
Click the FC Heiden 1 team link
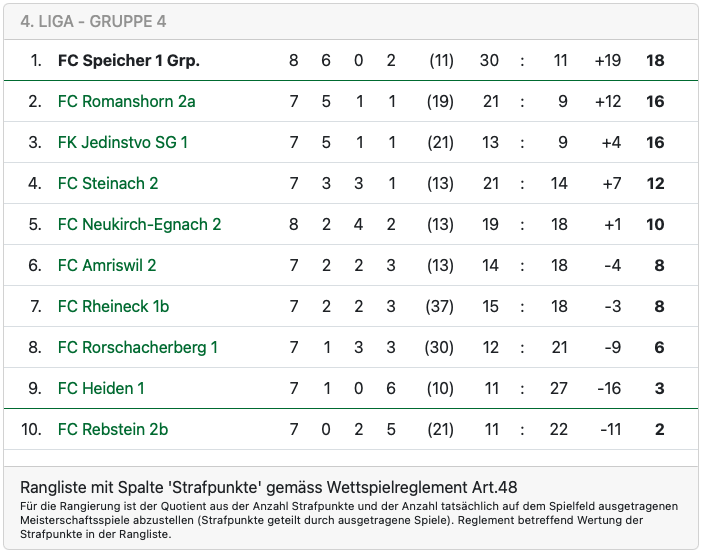[x=101, y=388]
